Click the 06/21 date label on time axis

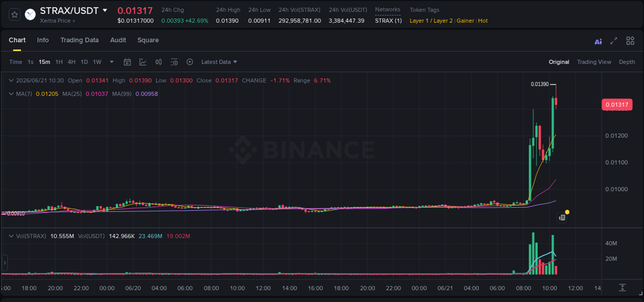point(445,288)
